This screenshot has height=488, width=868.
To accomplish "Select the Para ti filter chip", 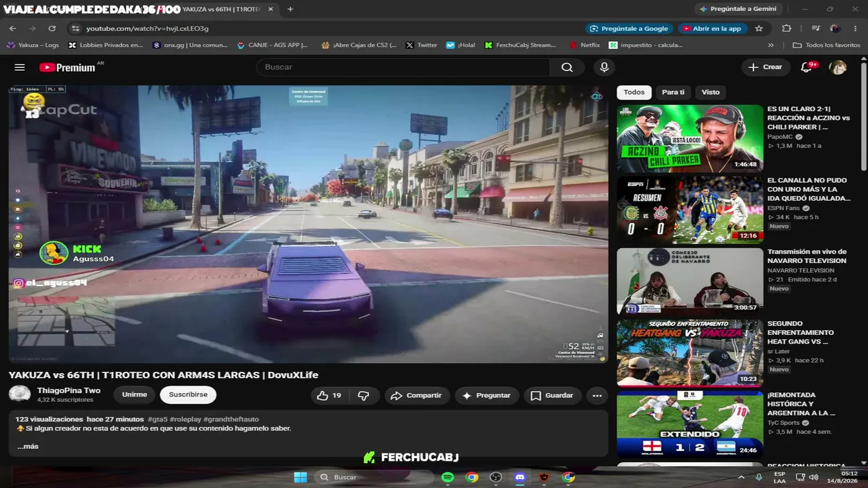I will tap(673, 92).
